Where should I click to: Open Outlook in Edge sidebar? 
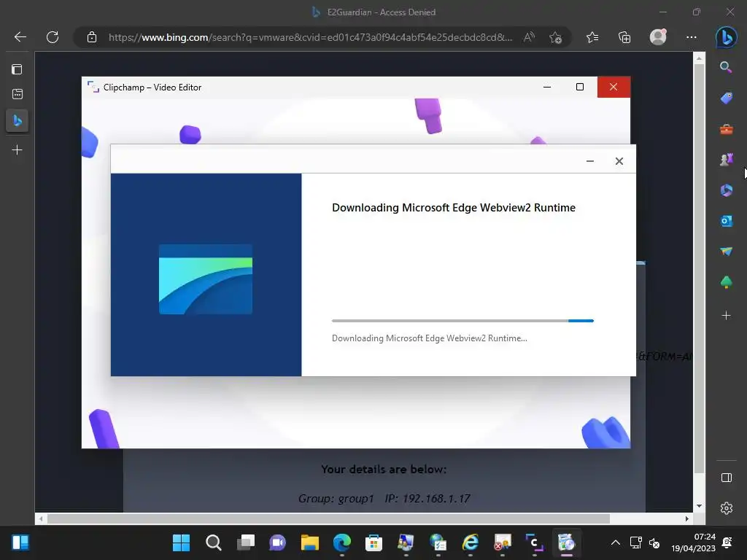pyautogui.click(x=726, y=221)
